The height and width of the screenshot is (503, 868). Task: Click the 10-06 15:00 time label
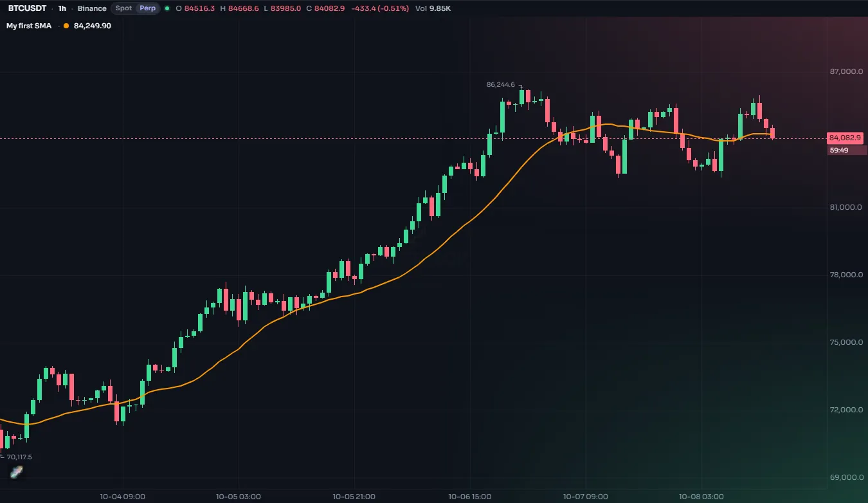pyautogui.click(x=470, y=497)
